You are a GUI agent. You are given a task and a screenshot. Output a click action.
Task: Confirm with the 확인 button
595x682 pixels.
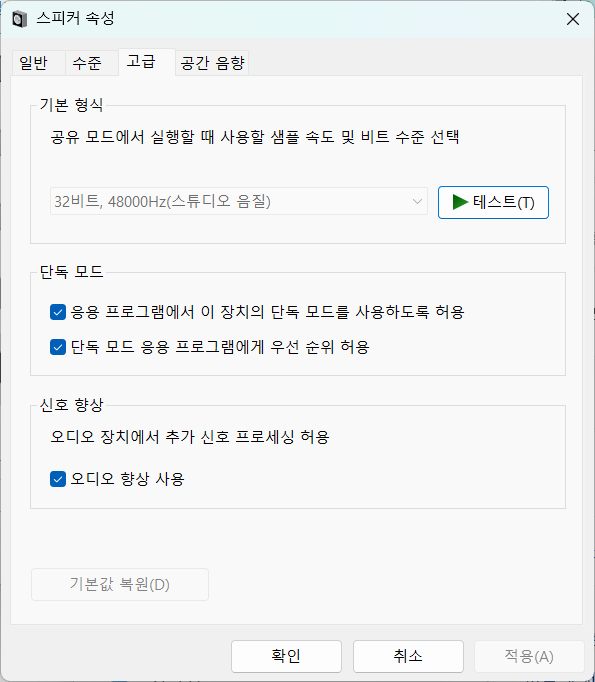[286, 656]
